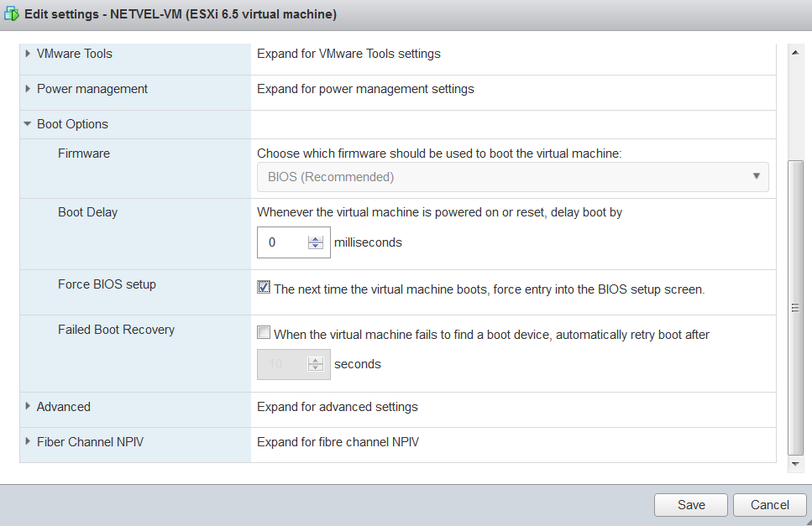Click the dialog resize grip in corner

pos(809,523)
